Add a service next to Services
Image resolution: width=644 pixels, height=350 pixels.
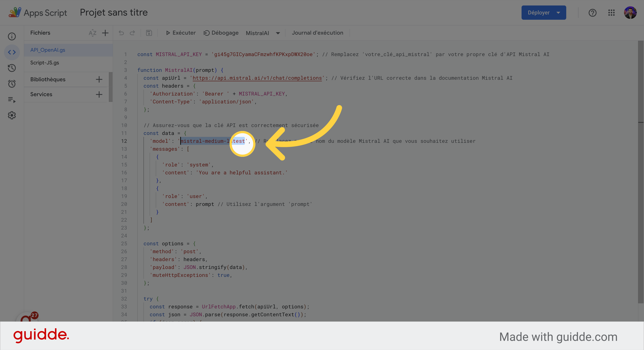[x=99, y=94]
